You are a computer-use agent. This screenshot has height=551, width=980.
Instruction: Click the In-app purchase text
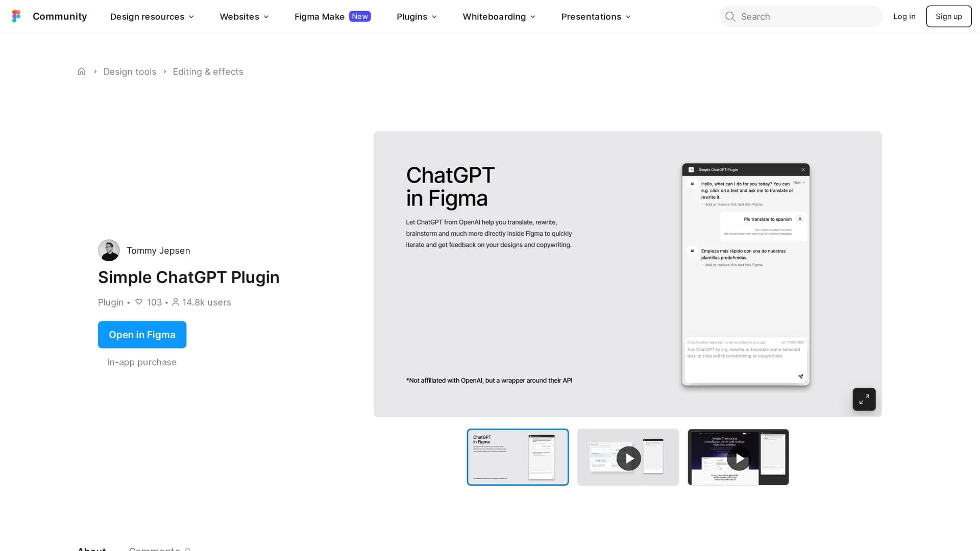pyautogui.click(x=142, y=362)
